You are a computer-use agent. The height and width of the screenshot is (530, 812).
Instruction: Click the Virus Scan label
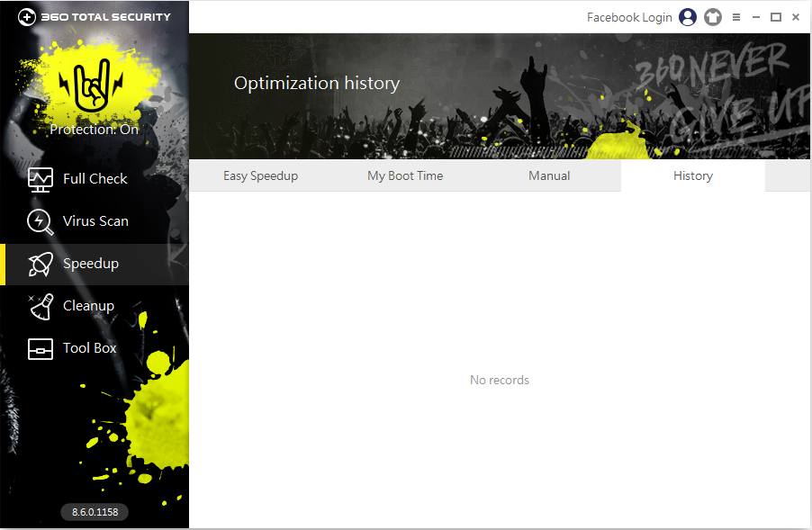pos(95,221)
